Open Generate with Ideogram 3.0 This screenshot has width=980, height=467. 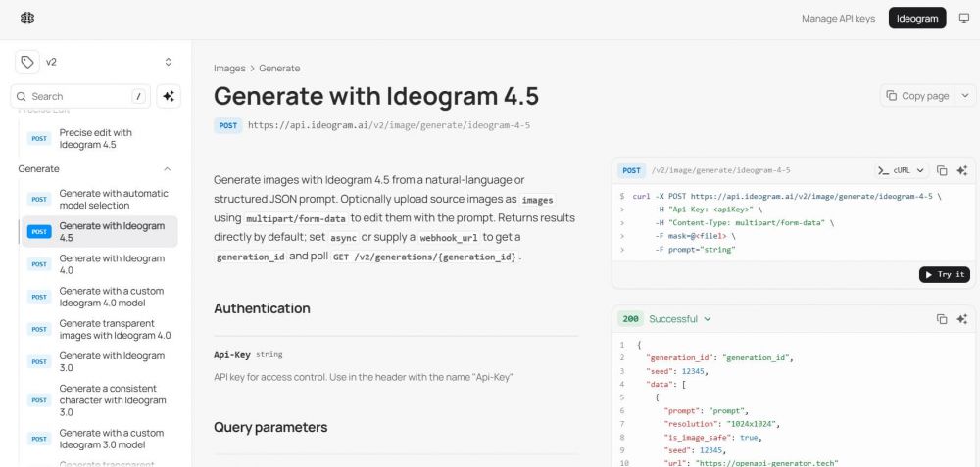tap(99, 361)
